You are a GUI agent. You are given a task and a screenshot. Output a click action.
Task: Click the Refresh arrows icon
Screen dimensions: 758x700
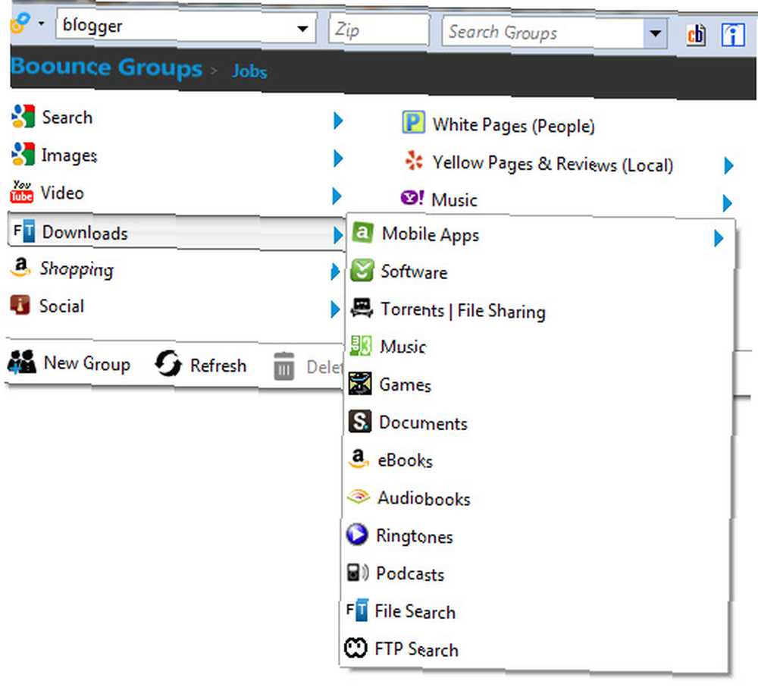tap(168, 363)
